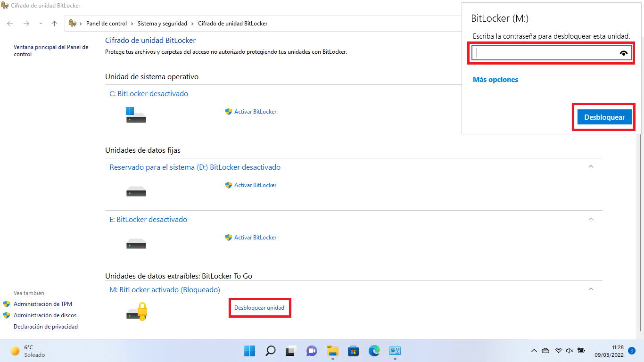
Task: Click M: BitLocker activado (Bloqueado) heading
Action: (x=165, y=289)
